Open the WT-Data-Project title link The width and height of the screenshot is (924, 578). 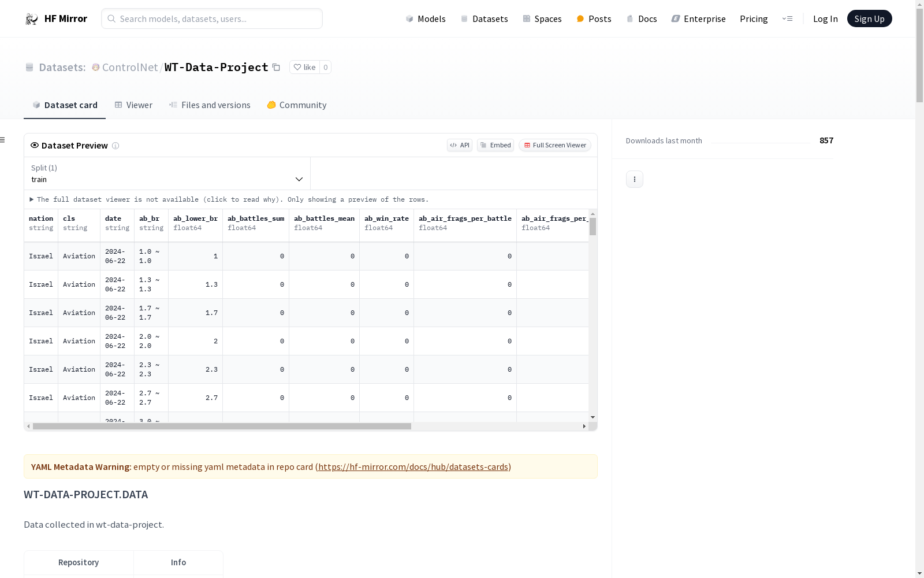[x=217, y=67]
